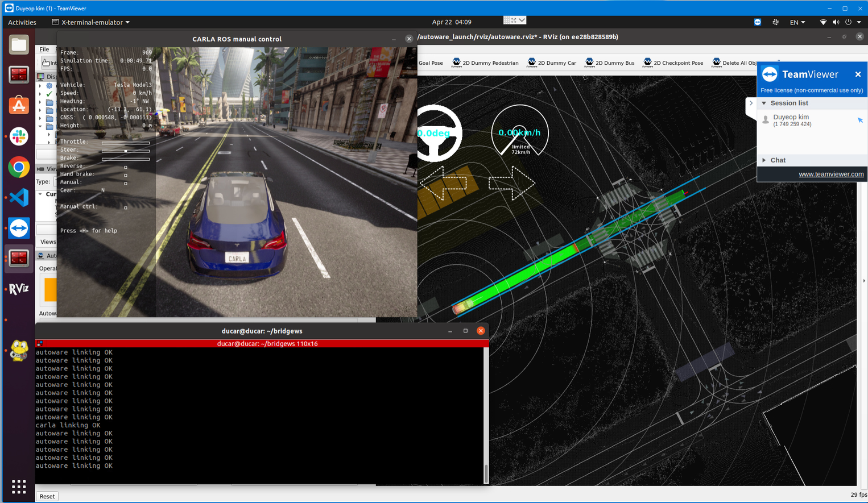Click the Slack tray indicator in top bar
Viewport: 868px width, 503px height.
[775, 22]
